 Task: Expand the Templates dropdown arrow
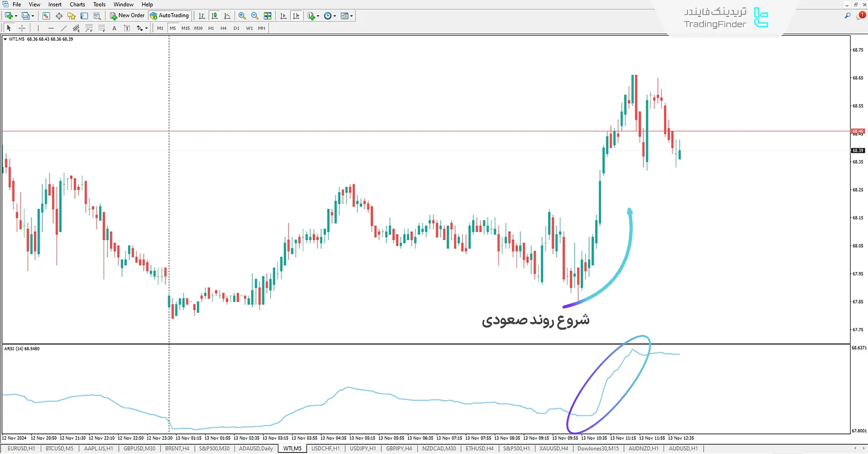(x=352, y=16)
